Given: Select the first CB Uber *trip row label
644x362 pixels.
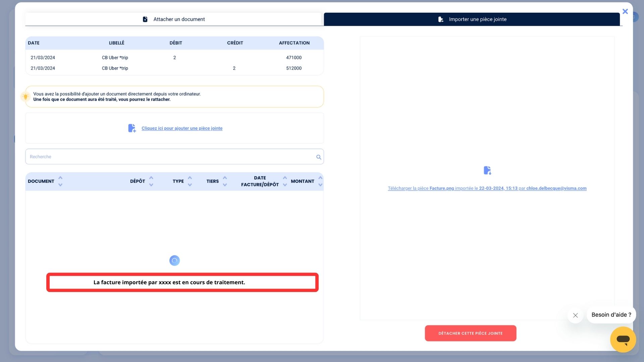Looking at the screenshot, I should tap(115, 58).
